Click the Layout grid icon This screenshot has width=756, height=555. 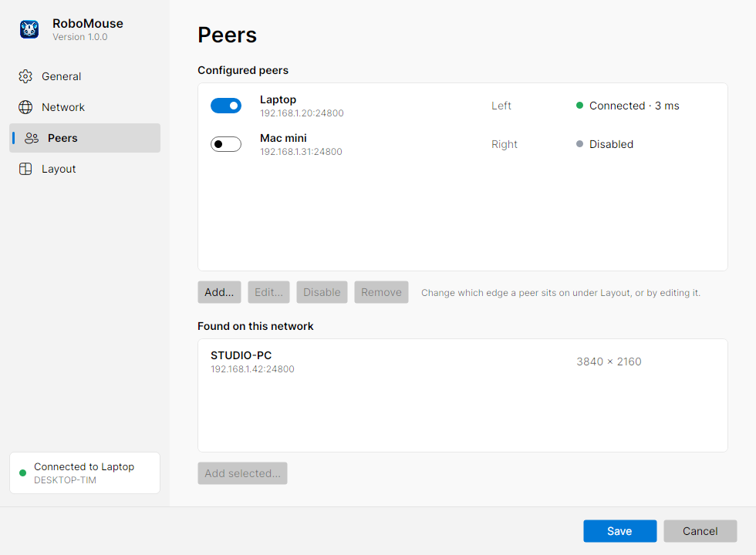coord(25,169)
